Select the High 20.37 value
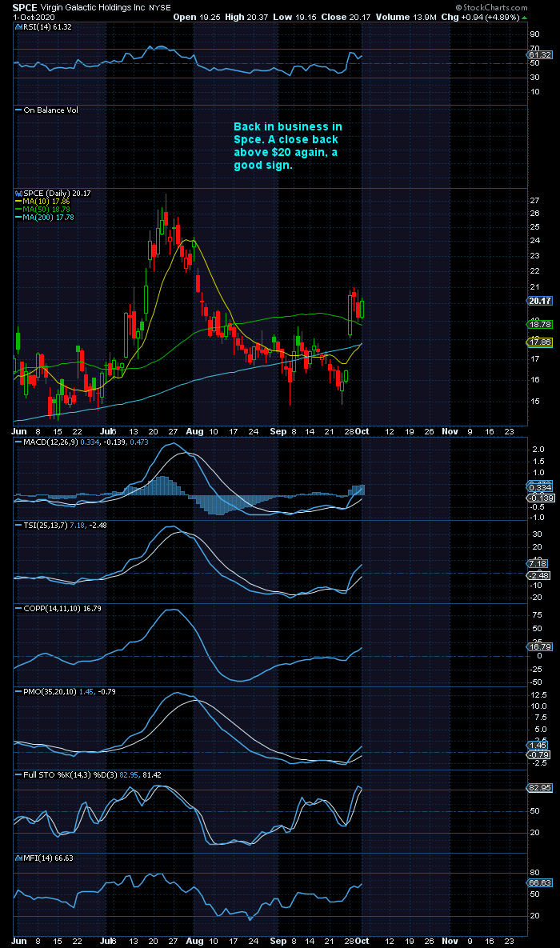 tap(246, 17)
